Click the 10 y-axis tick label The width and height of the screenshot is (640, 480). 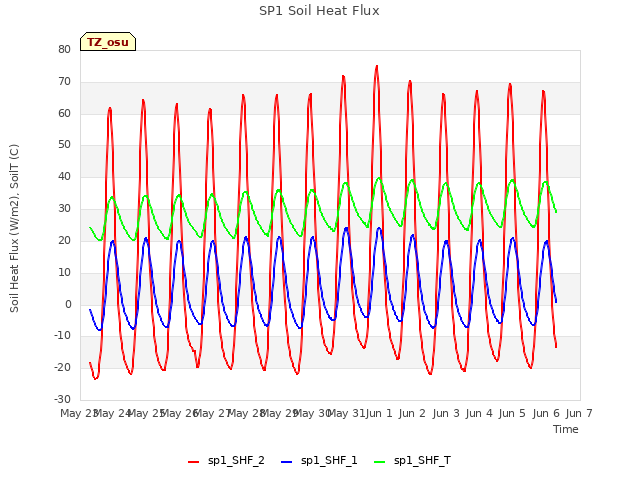pyautogui.click(x=64, y=272)
